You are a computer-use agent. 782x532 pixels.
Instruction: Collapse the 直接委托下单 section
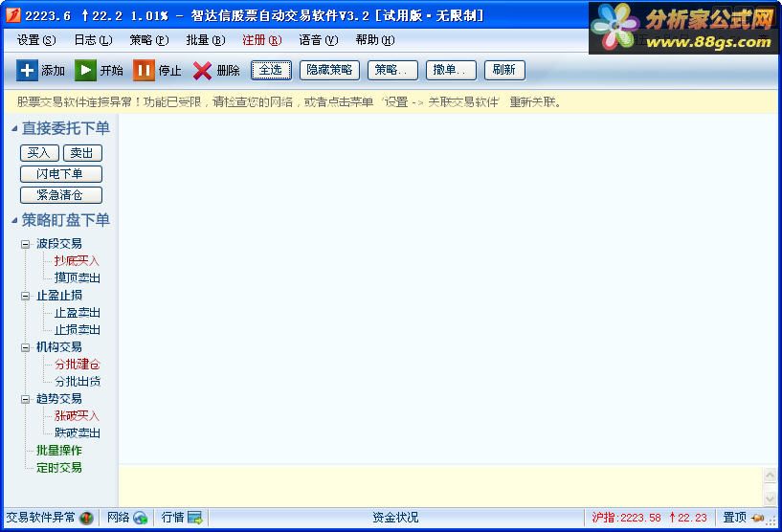14,128
